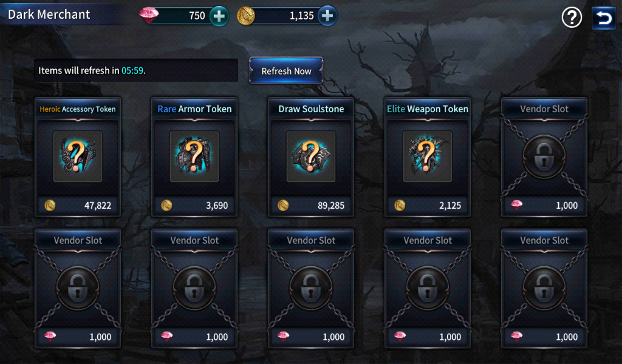Click the pink gem icon in the top bar

(x=149, y=15)
